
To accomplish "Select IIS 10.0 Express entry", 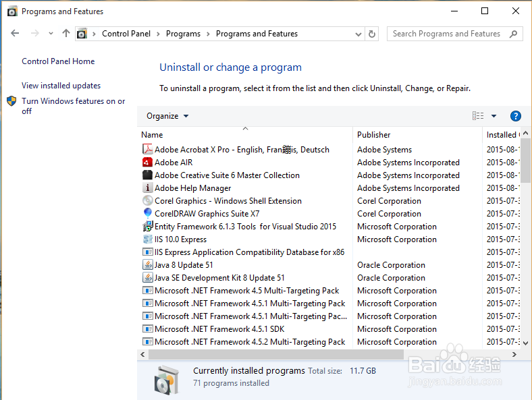I will point(180,239).
